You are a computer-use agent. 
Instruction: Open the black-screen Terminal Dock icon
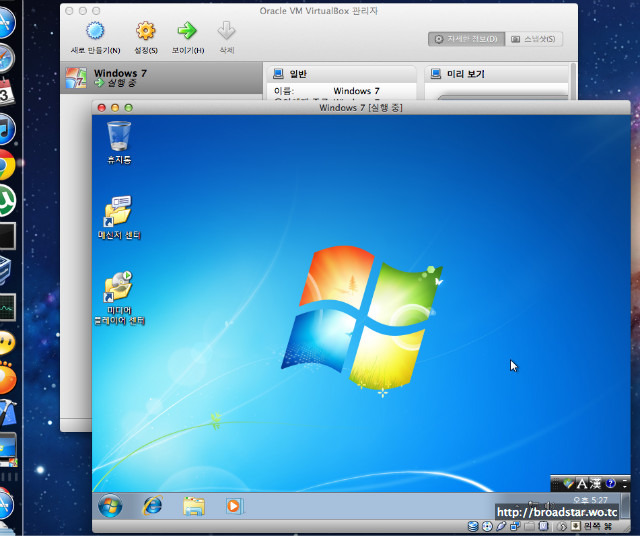[x=7, y=236]
